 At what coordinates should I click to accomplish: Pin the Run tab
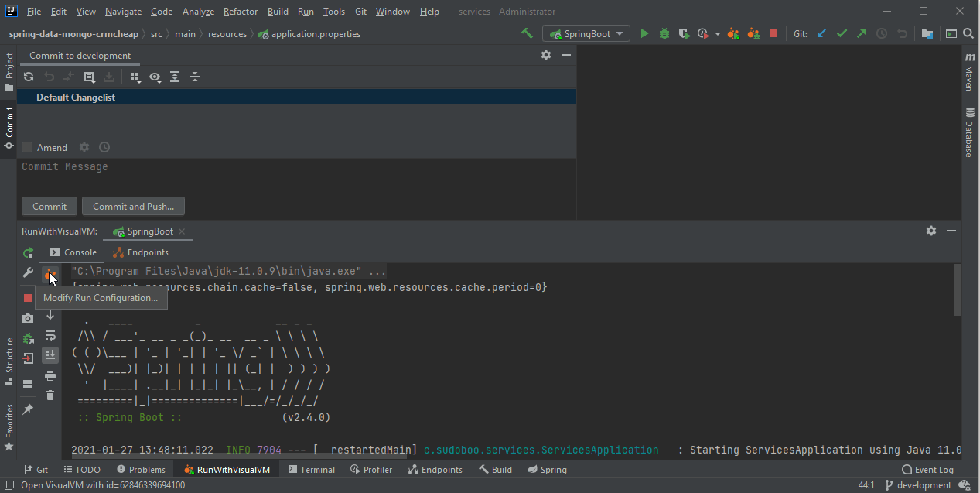(x=28, y=409)
